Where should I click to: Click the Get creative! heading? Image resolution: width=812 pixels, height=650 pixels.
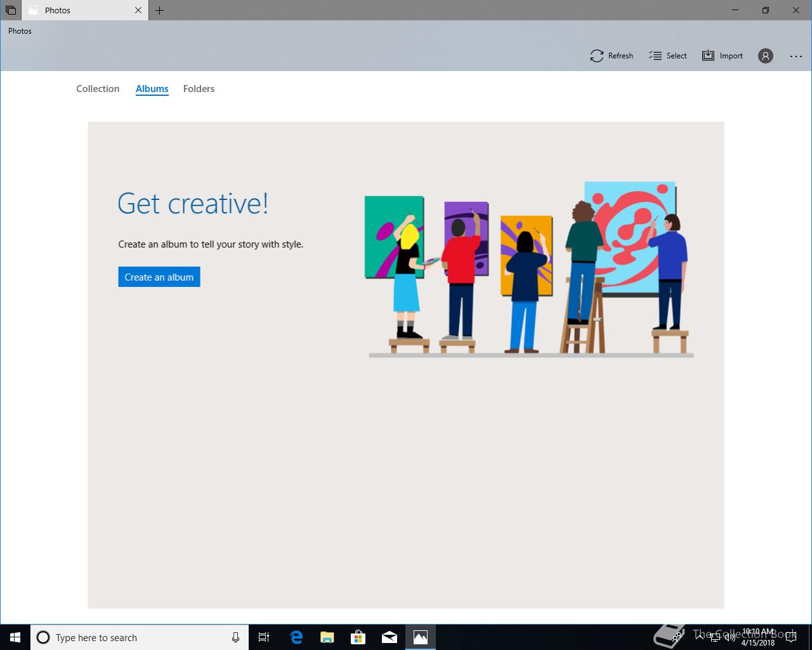pos(193,204)
